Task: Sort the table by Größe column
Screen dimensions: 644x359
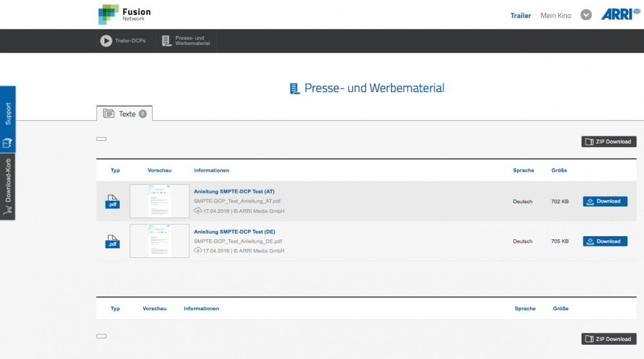Action: pos(559,170)
